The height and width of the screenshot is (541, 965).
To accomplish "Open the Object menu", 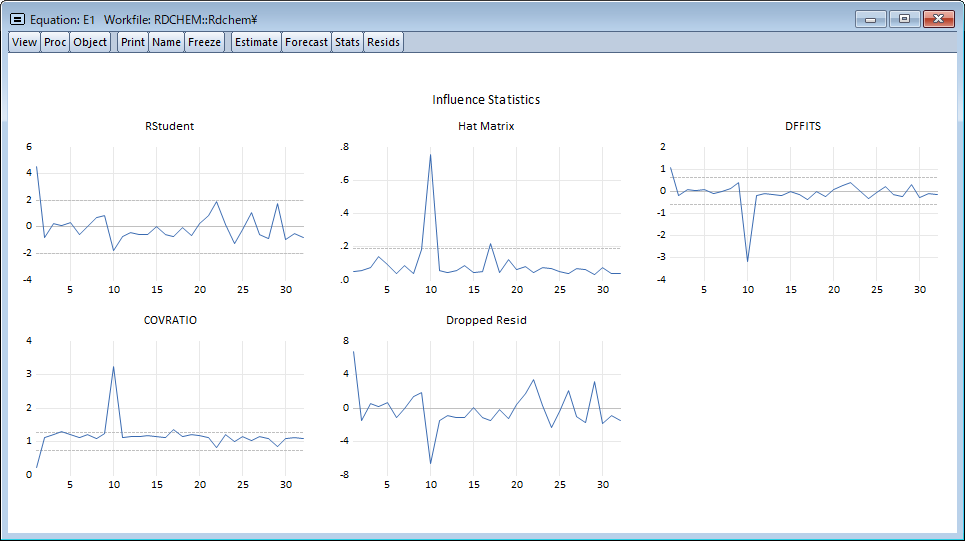I will tap(90, 42).
